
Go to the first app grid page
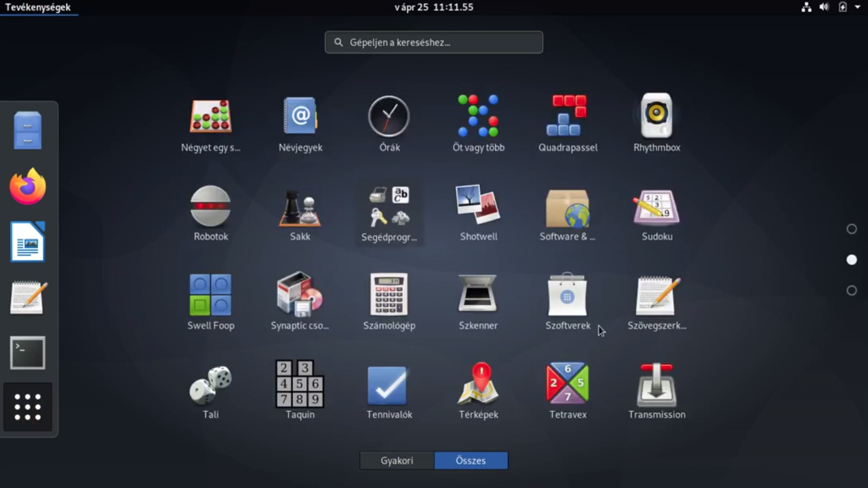(852, 229)
